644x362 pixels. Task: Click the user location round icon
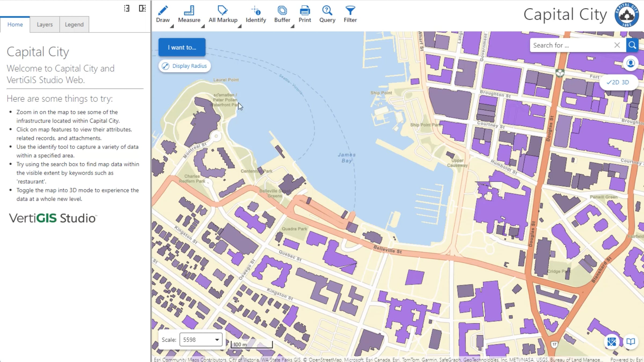click(631, 64)
